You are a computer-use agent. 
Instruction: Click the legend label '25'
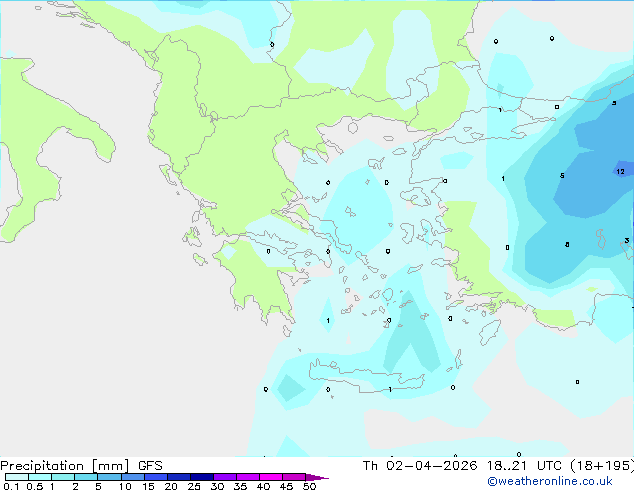(194, 486)
